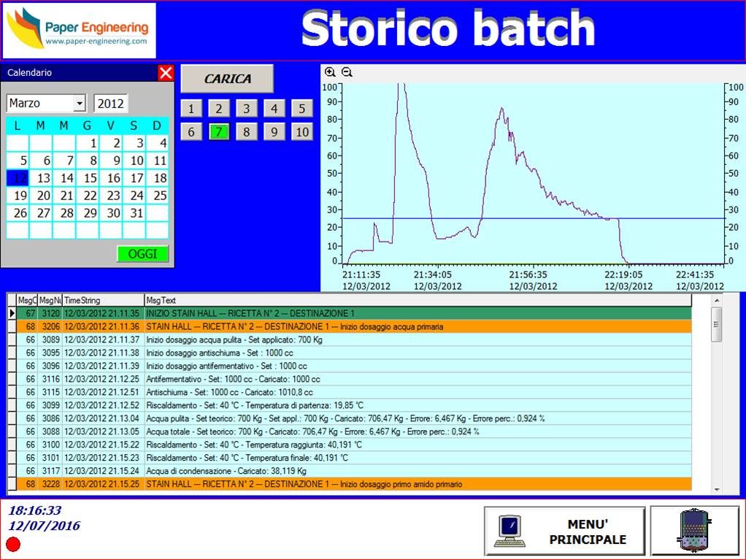Screen dimensions: 746x560
Task: Click the red status indicator circle
Action: (x=13, y=544)
